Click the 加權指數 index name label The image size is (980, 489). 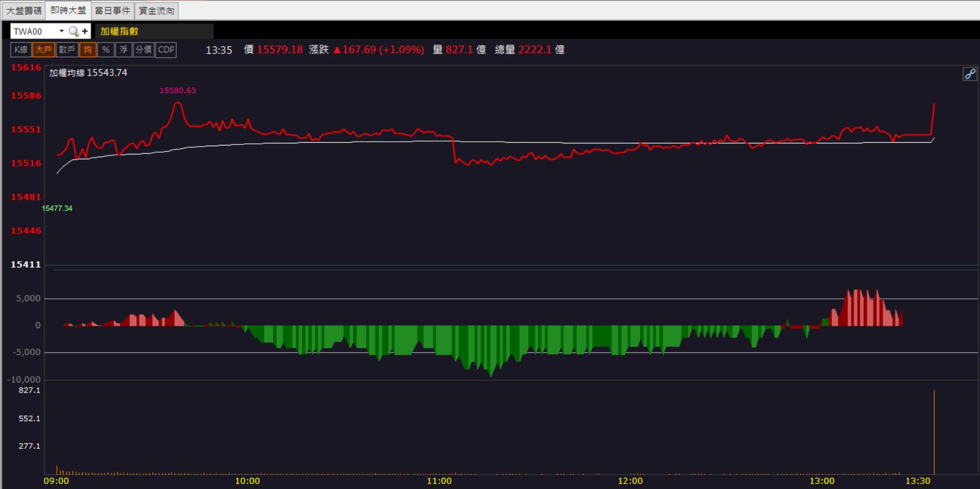120,31
